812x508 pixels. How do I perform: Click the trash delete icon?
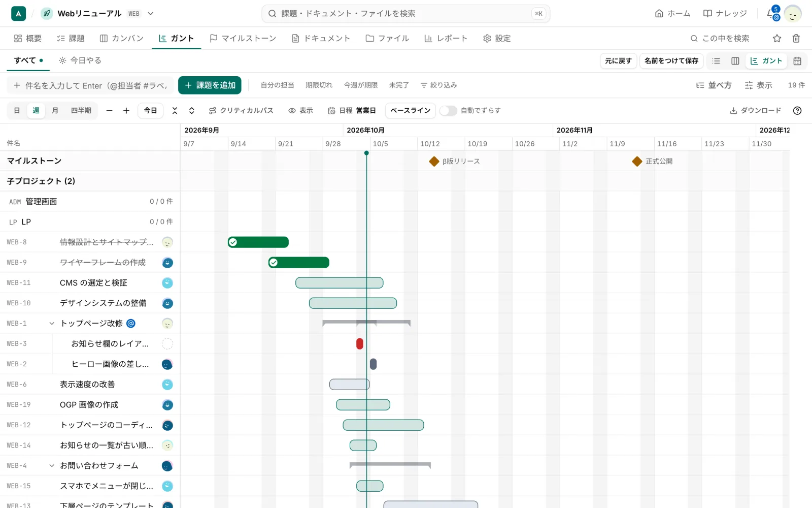796,38
